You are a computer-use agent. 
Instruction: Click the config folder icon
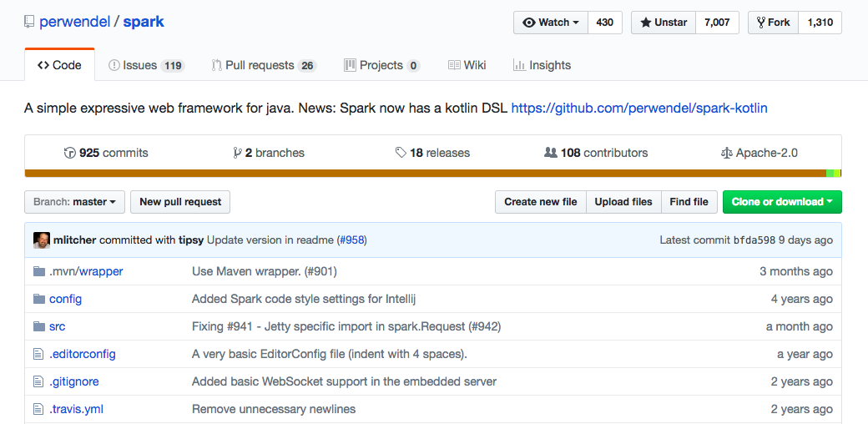click(x=38, y=299)
